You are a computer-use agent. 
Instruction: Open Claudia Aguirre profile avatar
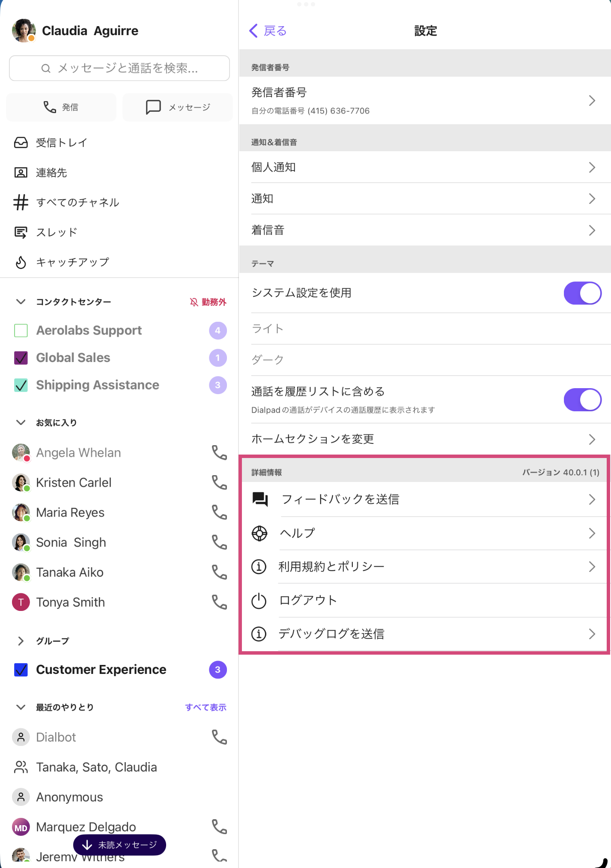tap(24, 30)
